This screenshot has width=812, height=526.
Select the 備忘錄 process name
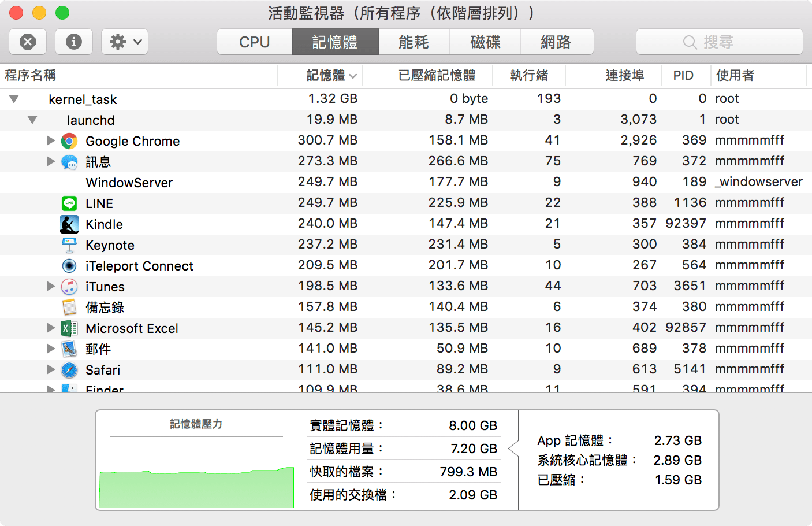coord(105,308)
